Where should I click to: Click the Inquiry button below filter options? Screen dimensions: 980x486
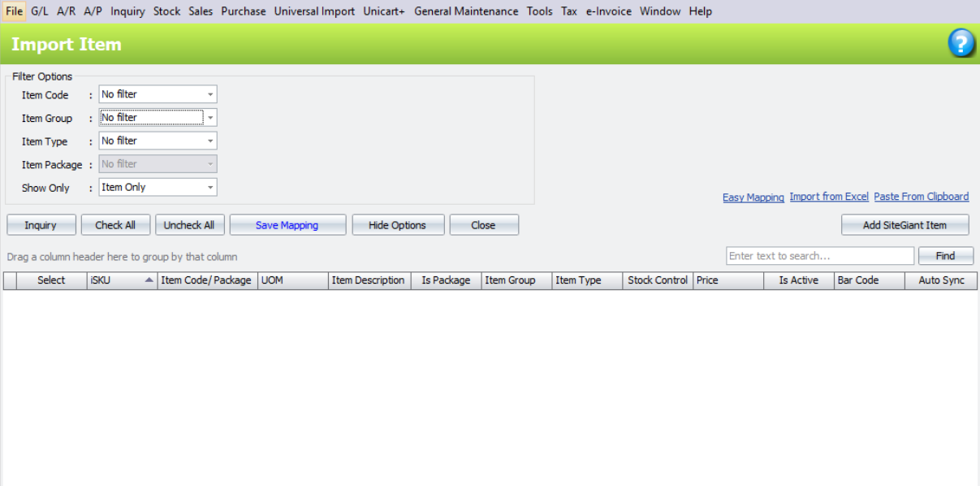42,225
